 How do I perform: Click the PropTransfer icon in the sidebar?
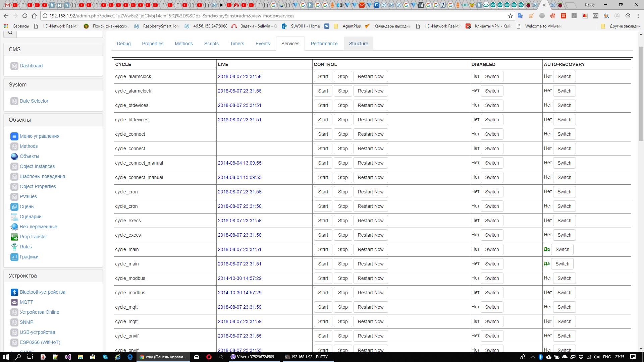14,237
